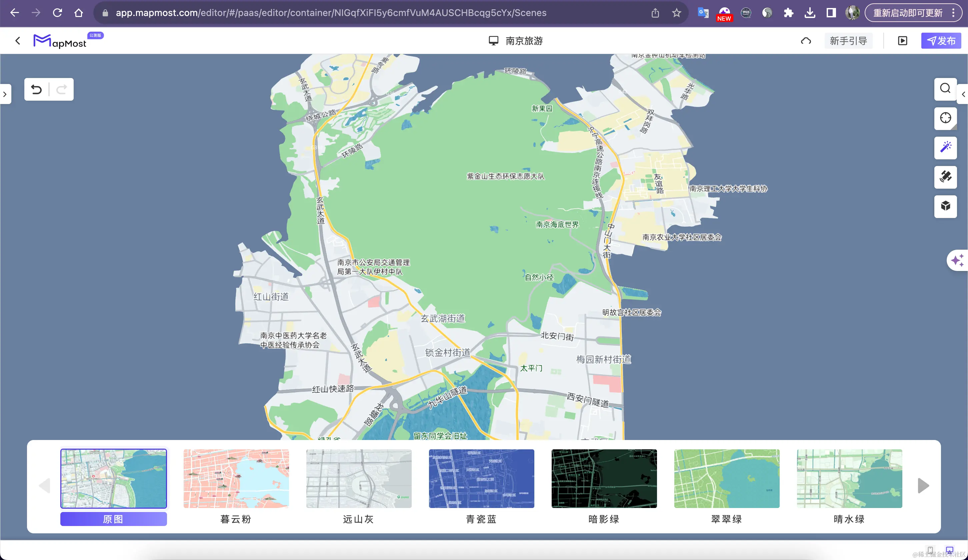Open the browser home page

(x=79, y=13)
